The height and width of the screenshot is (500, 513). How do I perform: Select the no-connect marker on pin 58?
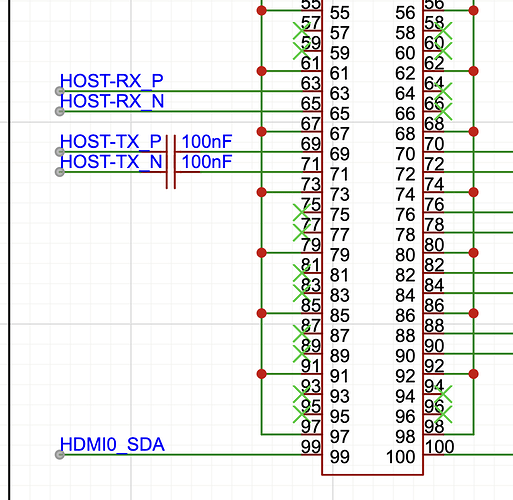[x=444, y=31]
